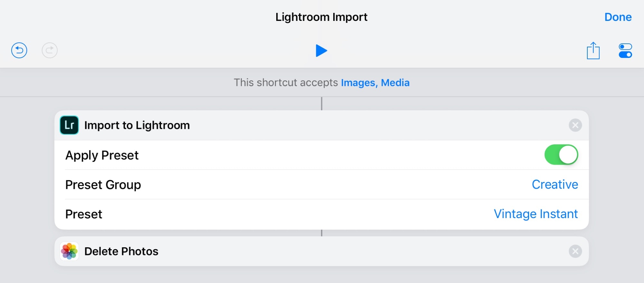
Task: Remove the Import to Lightroom action
Action: pyautogui.click(x=575, y=125)
